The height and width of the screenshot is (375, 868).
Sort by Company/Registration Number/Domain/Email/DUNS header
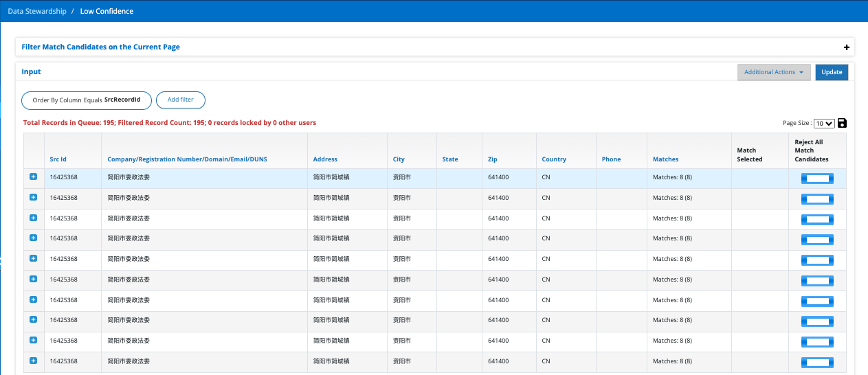tap(187, 159)
